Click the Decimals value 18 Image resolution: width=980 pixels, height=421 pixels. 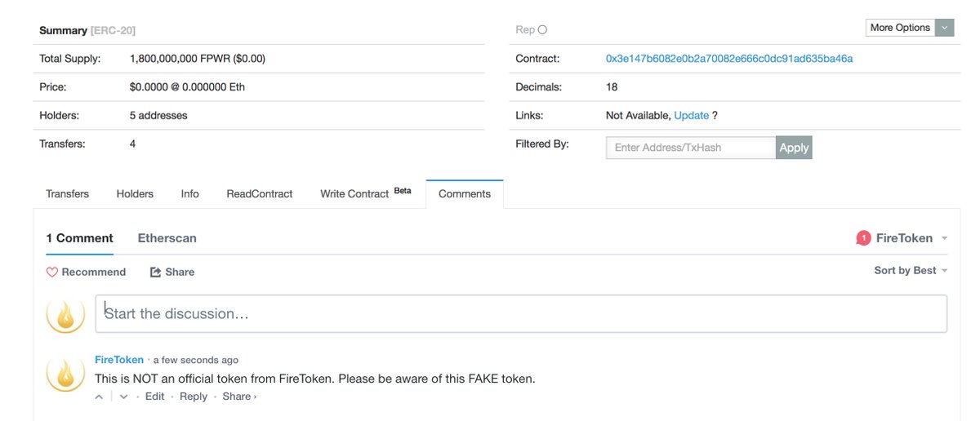tap(612, 86)
